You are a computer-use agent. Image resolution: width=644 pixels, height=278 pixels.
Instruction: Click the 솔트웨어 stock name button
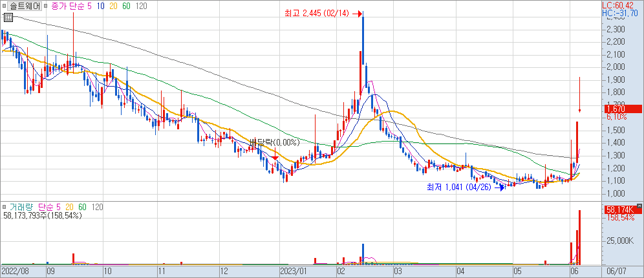click(25, 6)
